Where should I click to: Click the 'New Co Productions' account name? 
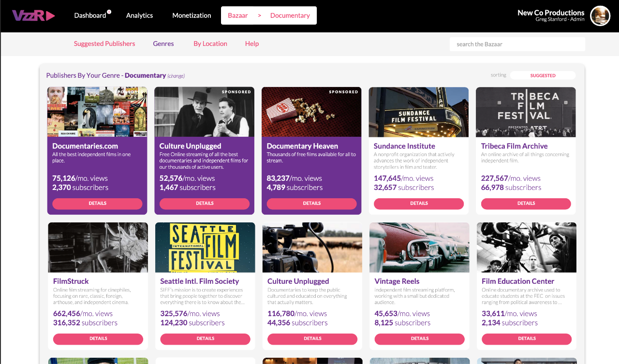pos(551,13)
